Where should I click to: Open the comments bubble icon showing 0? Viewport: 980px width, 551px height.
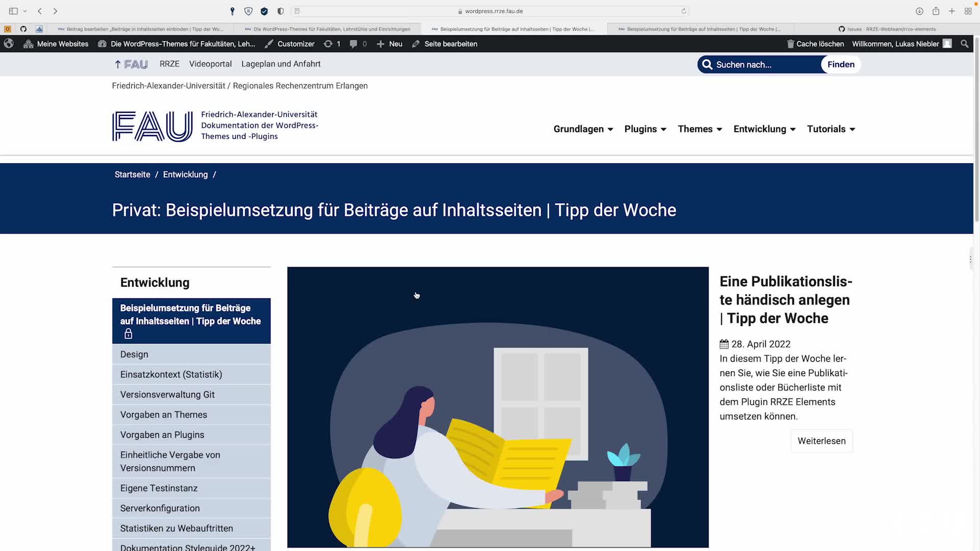click(357, 44)
